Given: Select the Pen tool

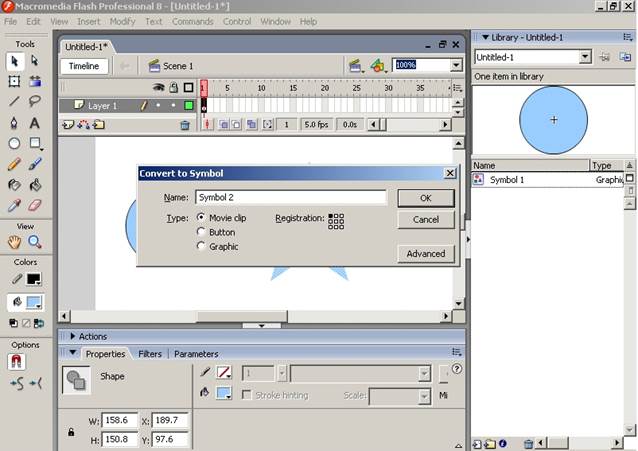Looking at the screenshot, I should point(15,123).
